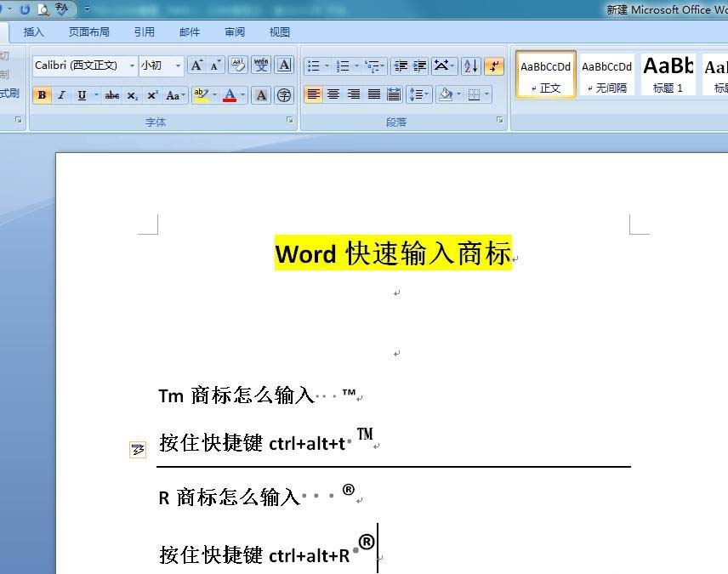728x574 pixels.
Task: Justify the paragraph text
Action: [x=373, y=94]
